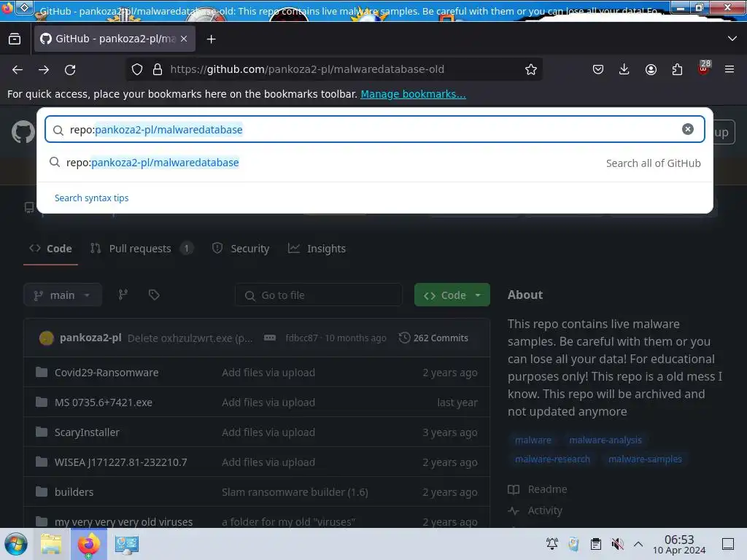Click the malware-analysis topic tag
747x560 pixels.
click(x=605, y=440)
